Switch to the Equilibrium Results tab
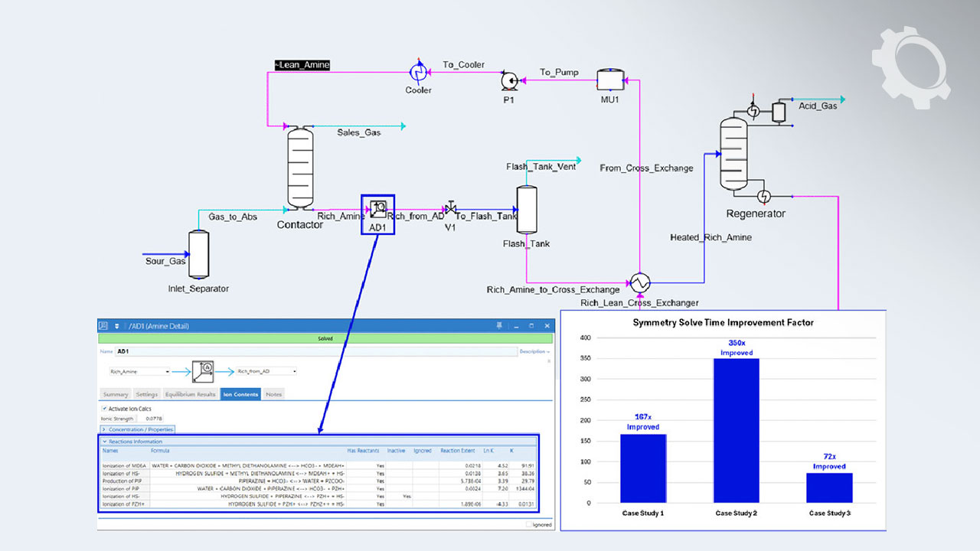The width and height of the screenshot is (980, 551). (191, 394)
